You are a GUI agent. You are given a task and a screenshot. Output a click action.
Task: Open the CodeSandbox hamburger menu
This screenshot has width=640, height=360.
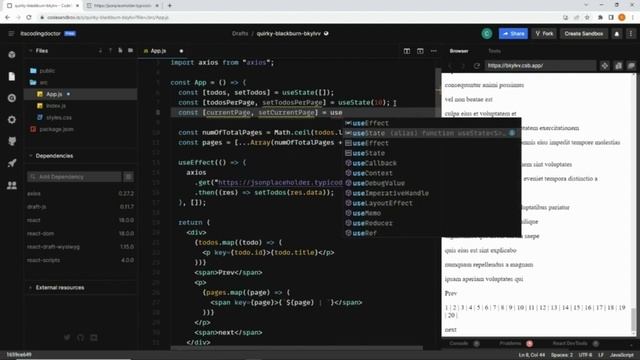11,33
